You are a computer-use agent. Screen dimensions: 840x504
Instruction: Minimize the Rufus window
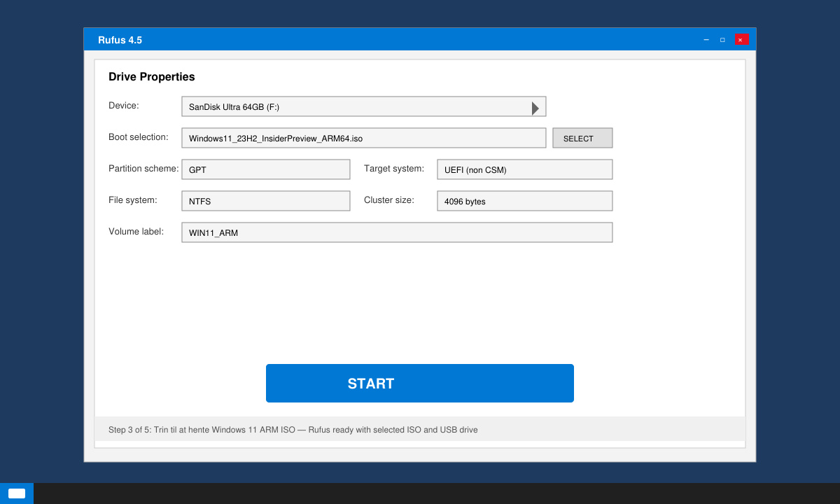706,39
